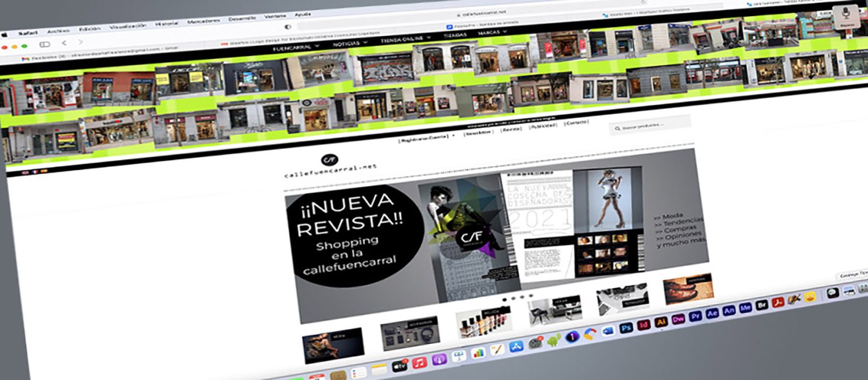Open the Newsletter link

click(x=480, y=133)
